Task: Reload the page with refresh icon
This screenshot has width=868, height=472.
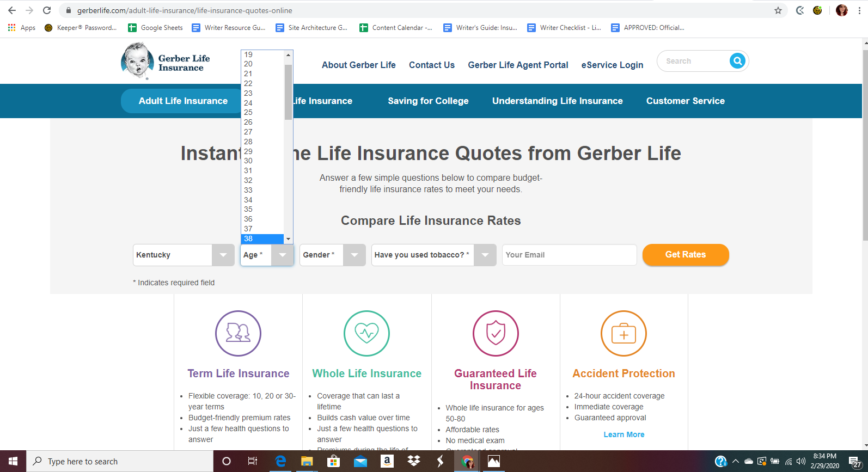Action: [x=47, y=10]
